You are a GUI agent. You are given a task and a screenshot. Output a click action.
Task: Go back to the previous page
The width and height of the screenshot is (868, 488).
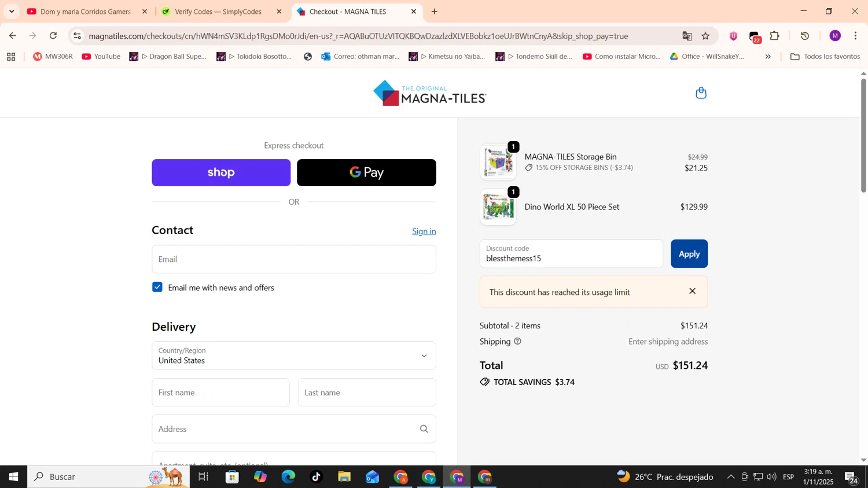coord(12,36)
